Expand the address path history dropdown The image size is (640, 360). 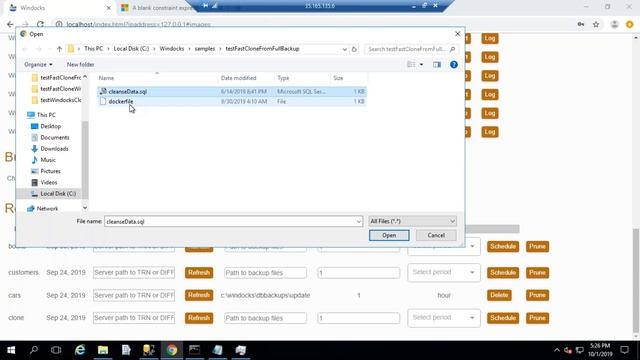coord(344,49)
